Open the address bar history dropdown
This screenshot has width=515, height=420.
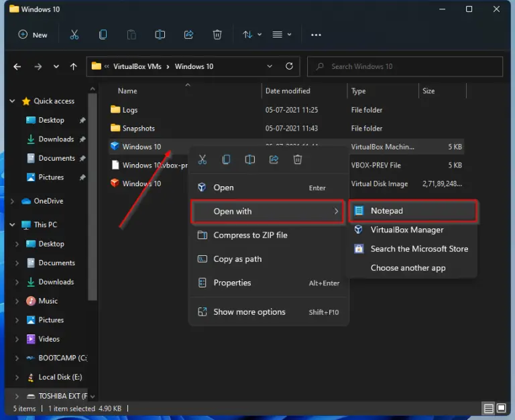click(270, 66)
